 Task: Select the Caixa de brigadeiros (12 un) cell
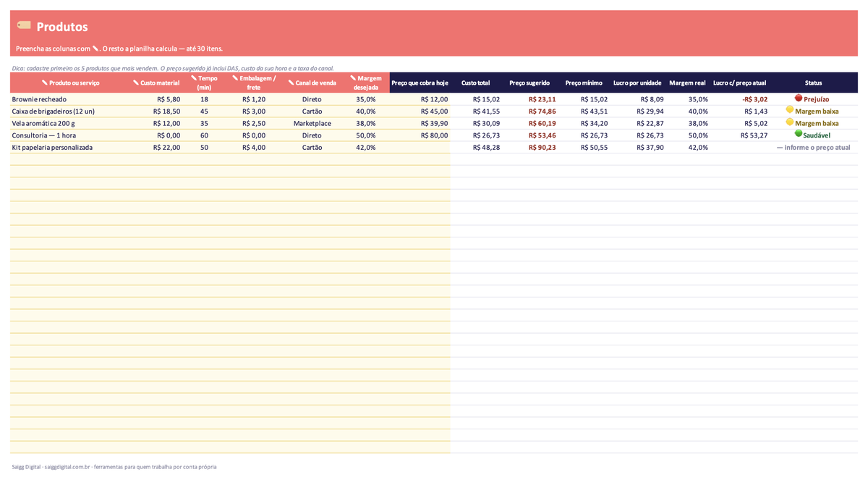point(70,111)
